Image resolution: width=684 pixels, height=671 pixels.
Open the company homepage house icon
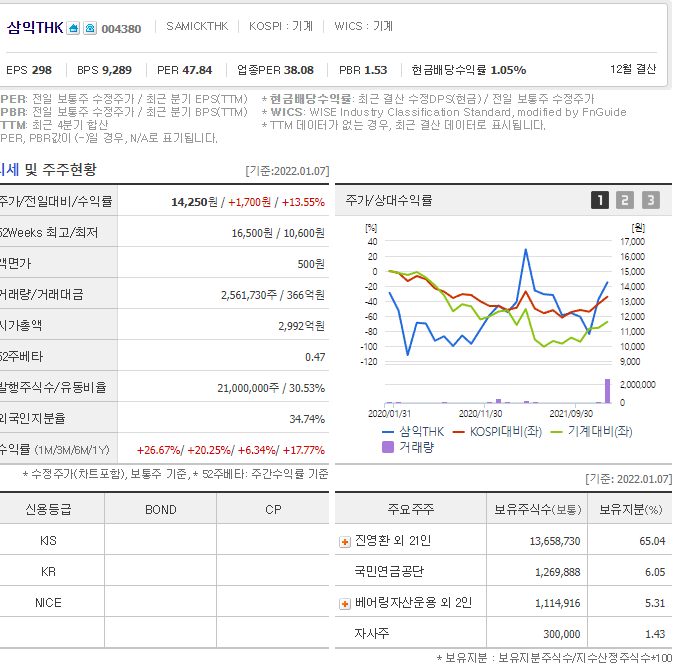73,28
